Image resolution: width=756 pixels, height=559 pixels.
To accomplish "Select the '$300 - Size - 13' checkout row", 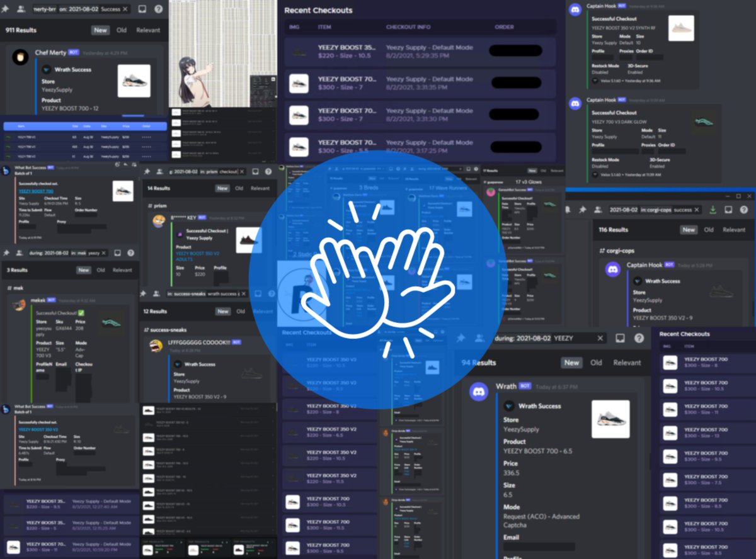I will tap(707, 432).
